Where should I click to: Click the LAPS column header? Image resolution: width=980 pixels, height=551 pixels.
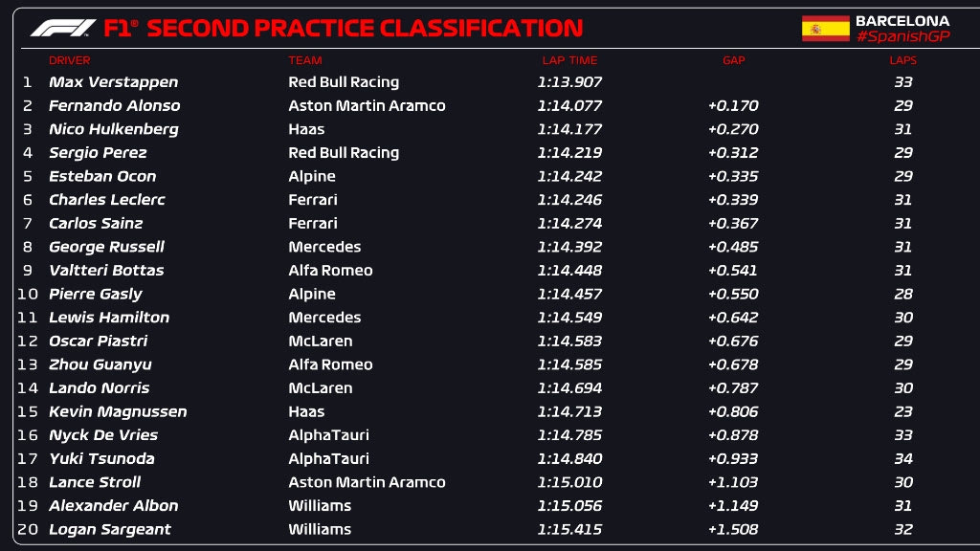[902, 60]
